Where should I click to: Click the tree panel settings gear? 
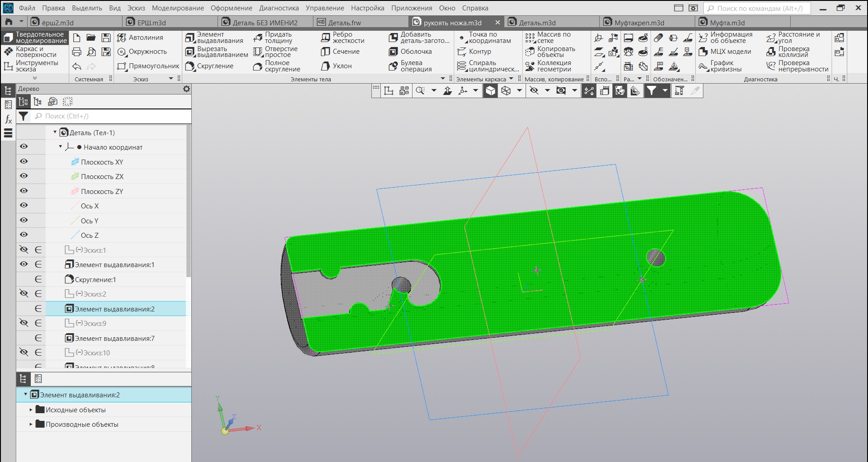pos(186,89)
